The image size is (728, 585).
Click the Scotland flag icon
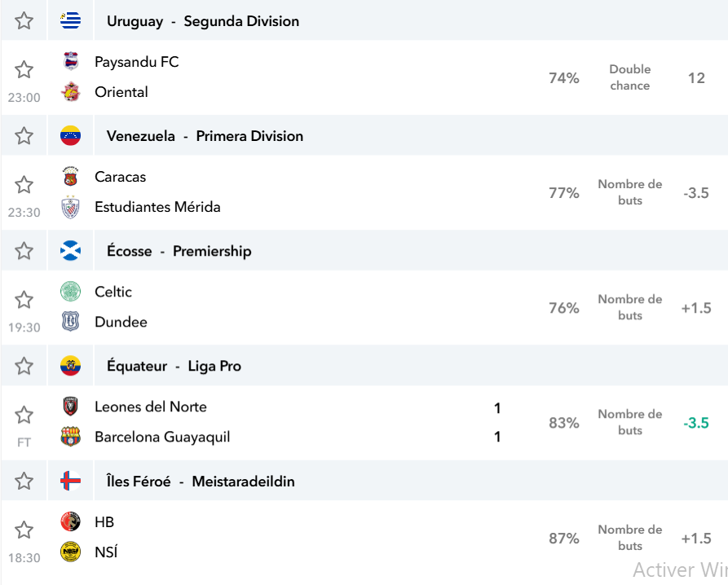click(71, 250)
